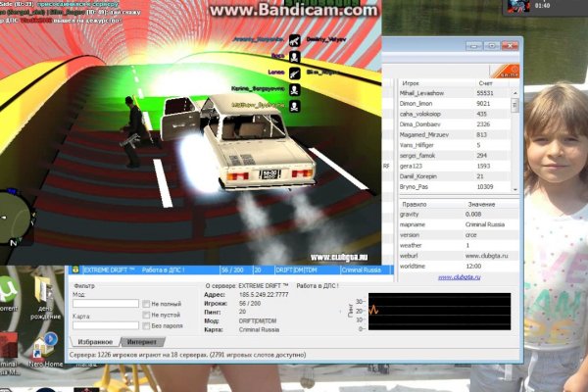Open the uTorrent desktop icon

8,293
